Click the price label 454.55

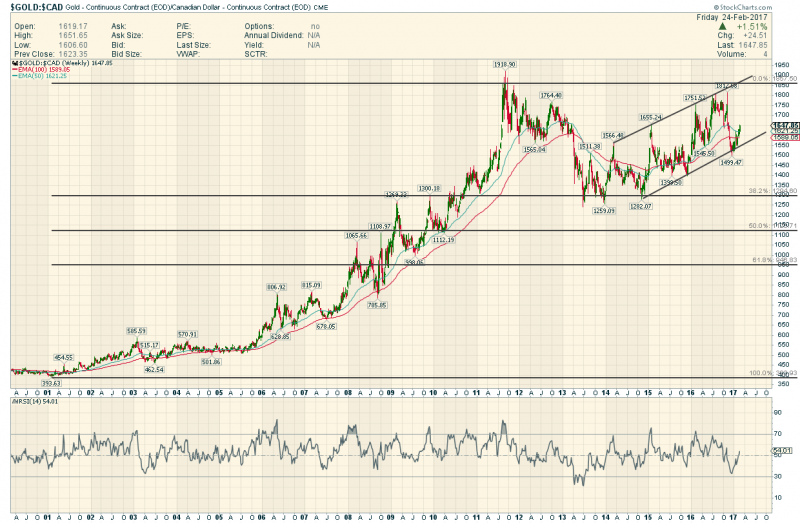(x=64, y=358)
